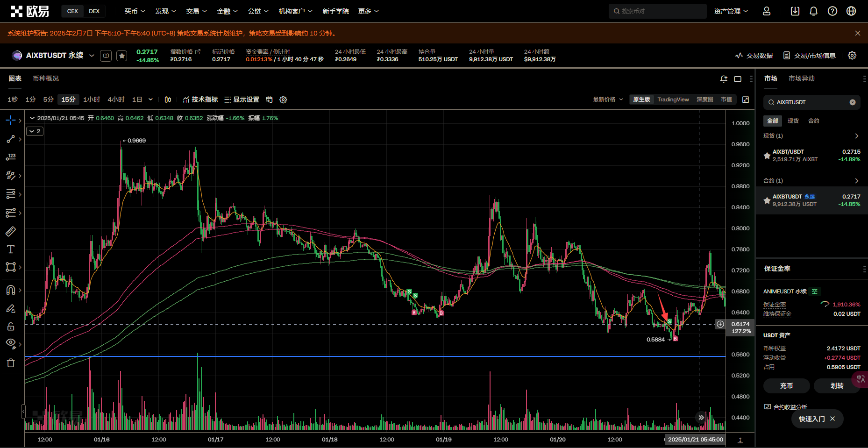868x448 pixels.
Task: Select the rectangle shape tool
Action: click(x=10, y=267)
